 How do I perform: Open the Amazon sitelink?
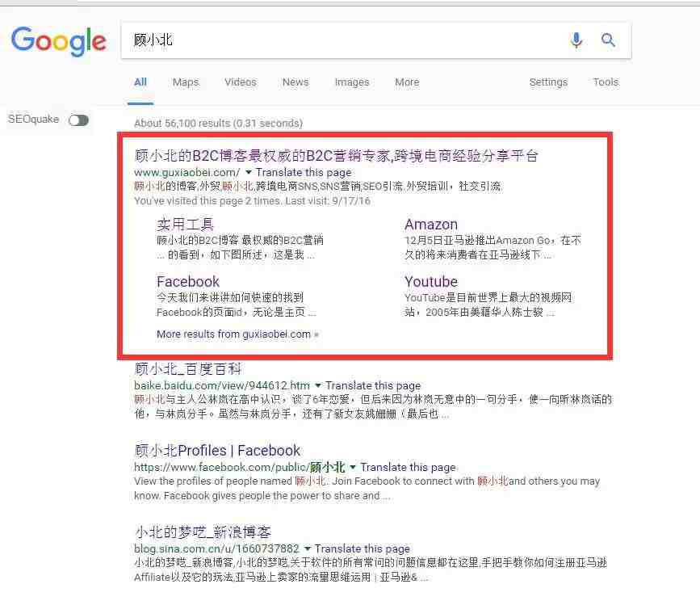coord(431,224)
